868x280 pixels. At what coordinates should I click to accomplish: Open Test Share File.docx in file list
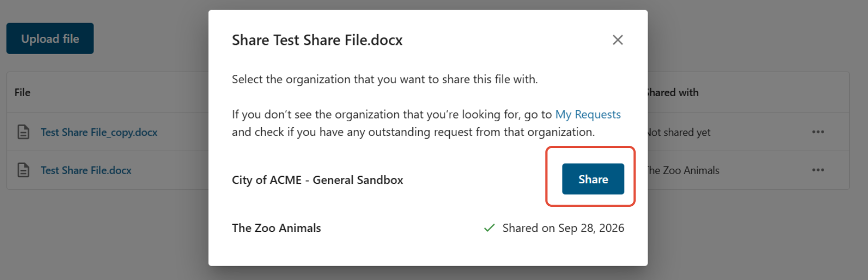click(x=86, y=170)
